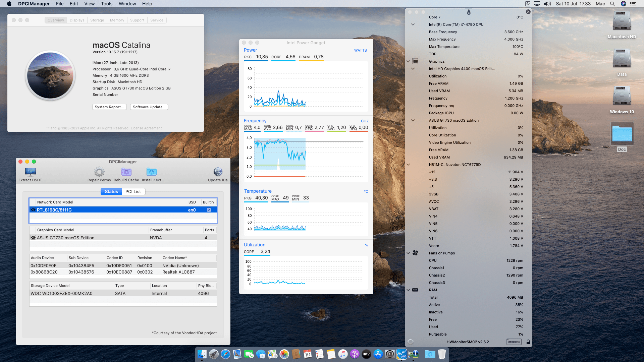
Task: Select Realtek ALC887 audio device row
Action: click(123, 272)
